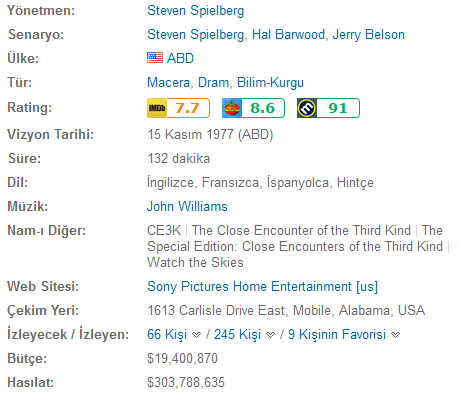Visit Sony Pictures Home Entertainment website link

(263, 287)
